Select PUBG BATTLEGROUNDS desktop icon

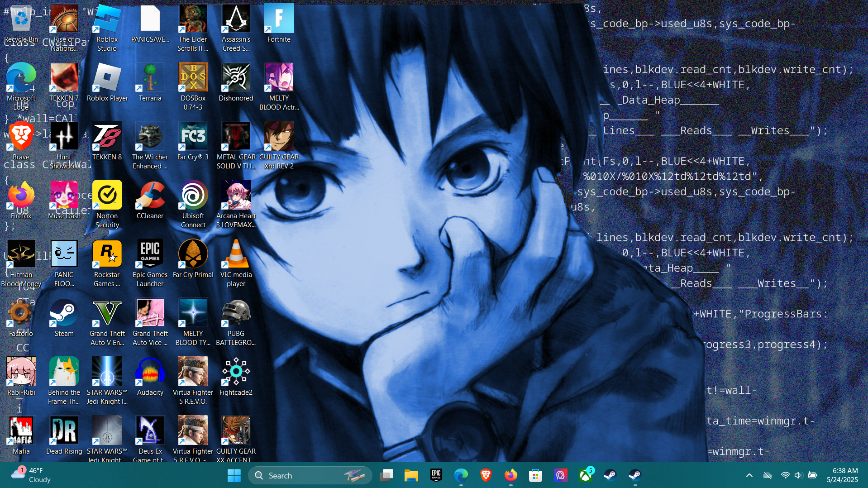coord(236,322)
